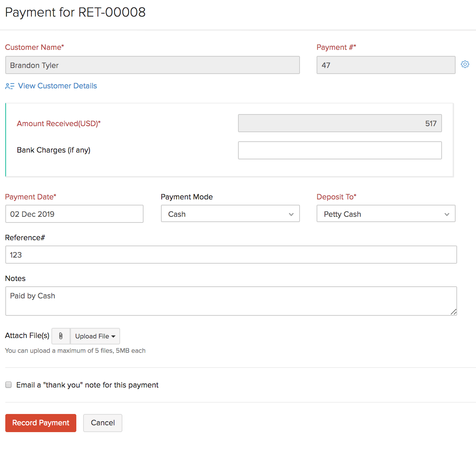
Task: Open the payment number settings gear icon
Action: click(x=465, y=64)
